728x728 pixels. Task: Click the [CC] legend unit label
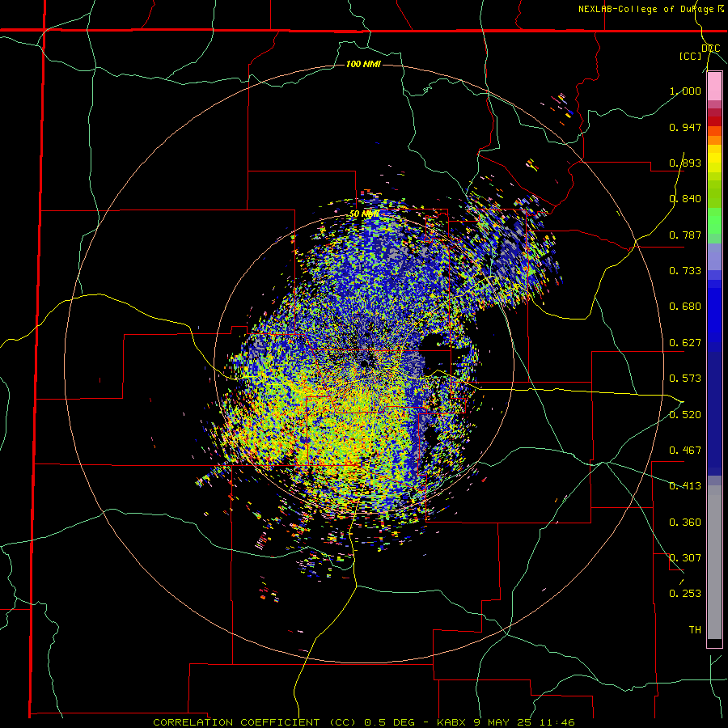[x=691, y=56]
